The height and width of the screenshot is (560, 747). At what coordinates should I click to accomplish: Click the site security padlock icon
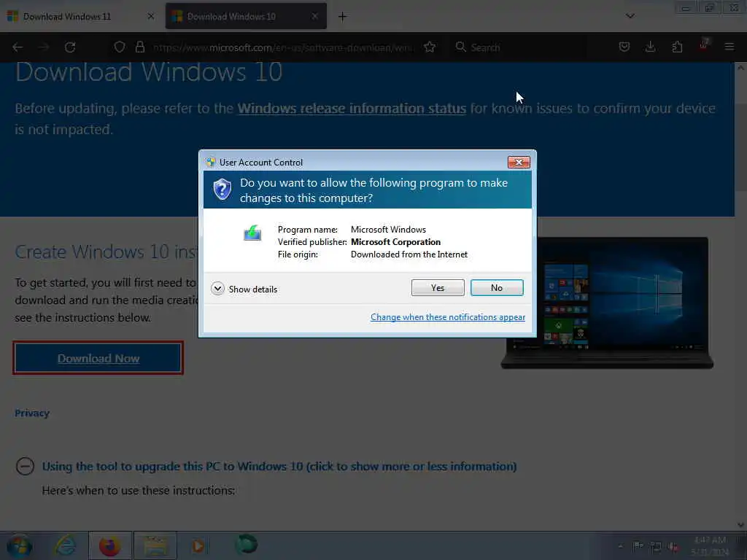point(139,47)
